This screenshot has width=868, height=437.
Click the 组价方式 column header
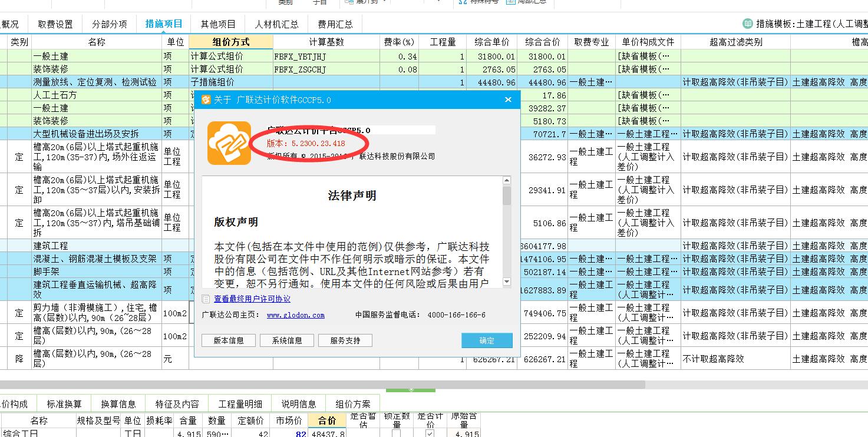pos(231,42)
